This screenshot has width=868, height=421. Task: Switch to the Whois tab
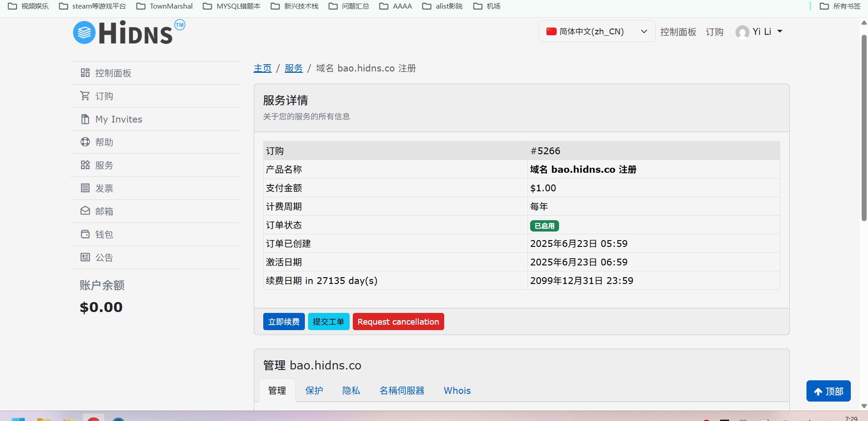tap(457, 390)
